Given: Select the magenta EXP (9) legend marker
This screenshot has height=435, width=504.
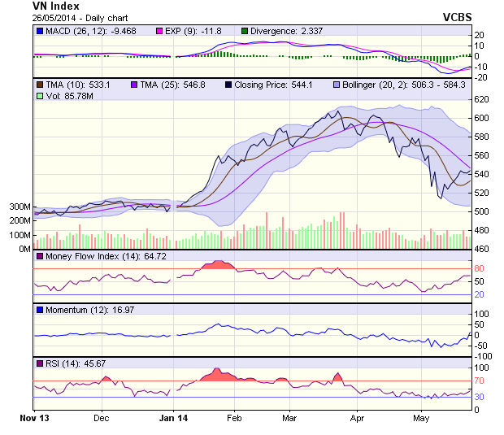Looking at the screenshot, I should click(x=160, y=31).
